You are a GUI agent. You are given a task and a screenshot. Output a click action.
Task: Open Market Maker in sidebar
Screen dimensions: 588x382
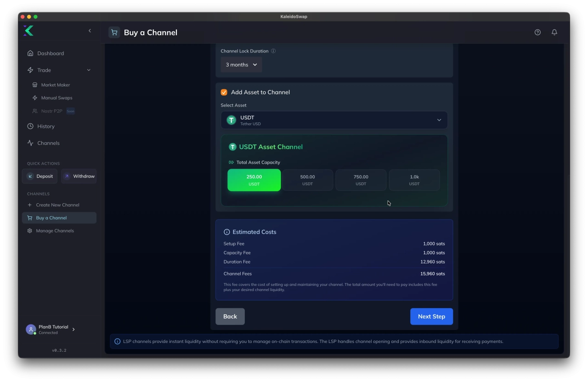click(x=55, y=85)
